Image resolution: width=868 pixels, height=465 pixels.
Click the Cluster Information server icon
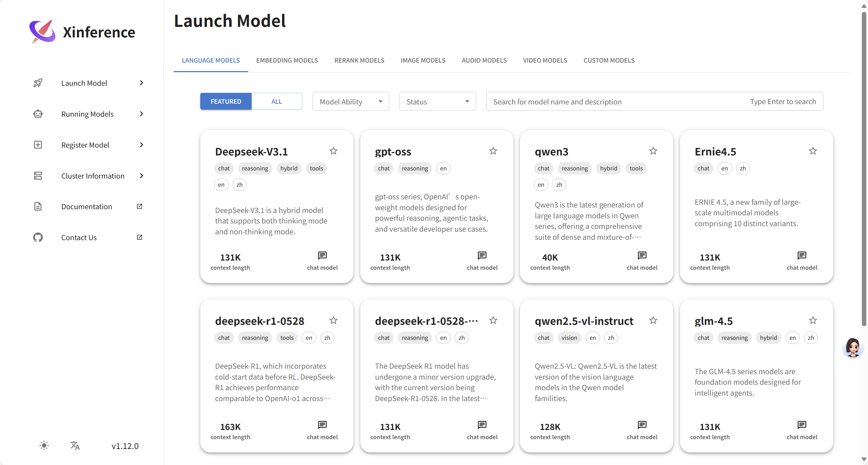click(x=38, y=176)
